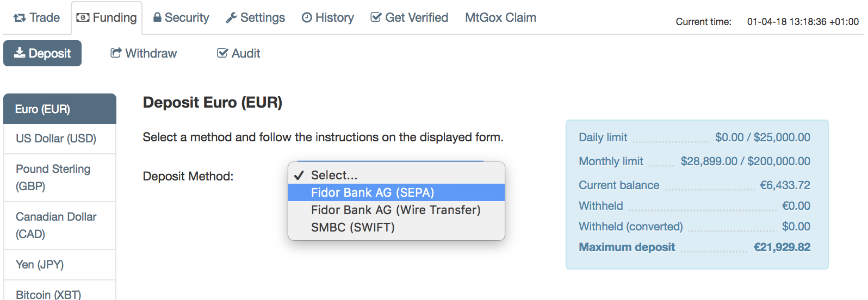Select US Dollar (USD) currency
This screenshot has width=868, height=300.
pyautogui.click(x=56, y=139)
